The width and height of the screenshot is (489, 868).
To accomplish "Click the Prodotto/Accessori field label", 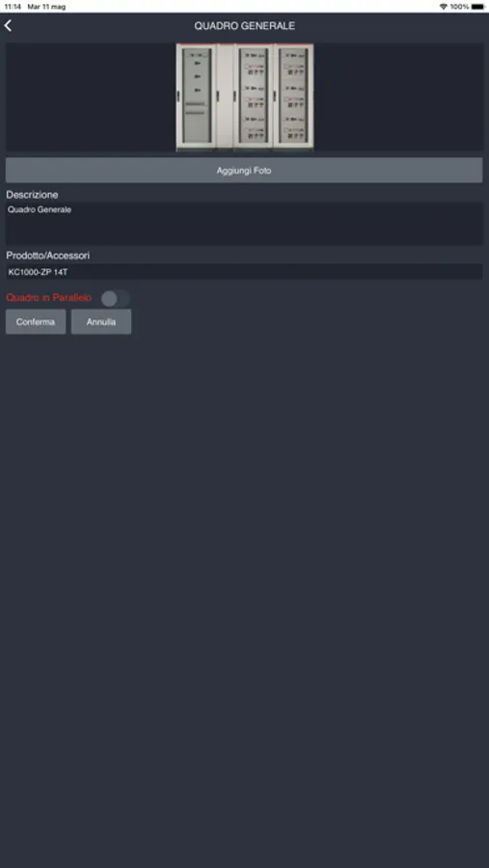I will point(48,256).
